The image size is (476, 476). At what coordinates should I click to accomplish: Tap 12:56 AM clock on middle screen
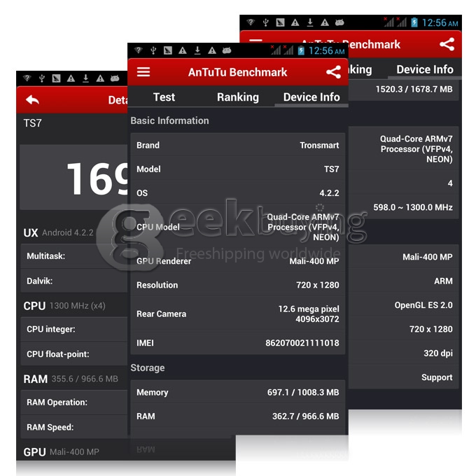[326, 50]
